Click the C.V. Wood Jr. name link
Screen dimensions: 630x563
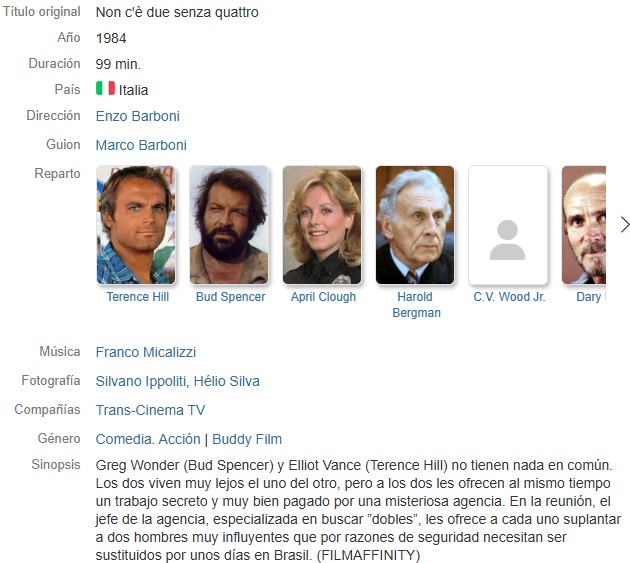pos(509,297)
